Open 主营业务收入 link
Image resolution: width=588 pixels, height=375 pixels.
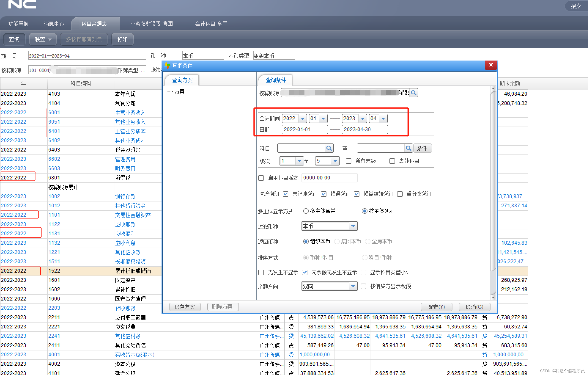pos(130,113)
